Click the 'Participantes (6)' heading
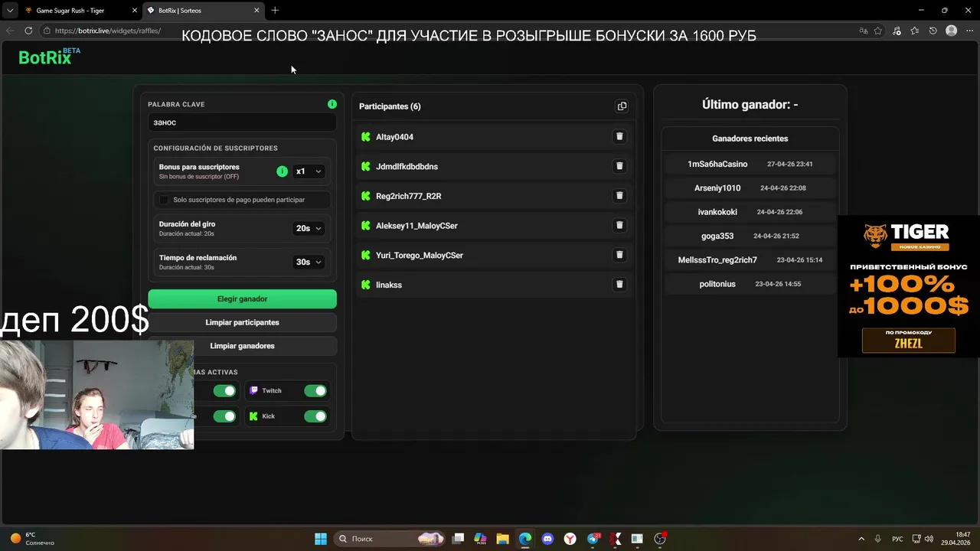Screen dimensions: 980x551 point(390,106)
